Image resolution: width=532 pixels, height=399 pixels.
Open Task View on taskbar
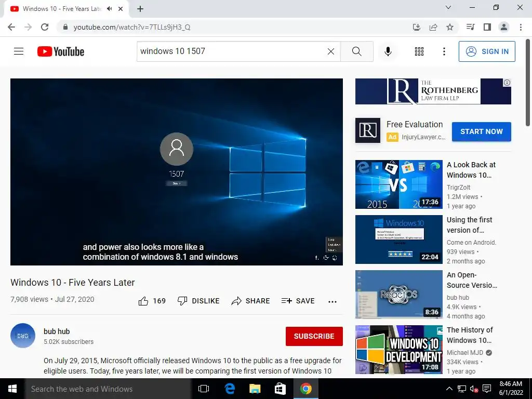(204, 389)
